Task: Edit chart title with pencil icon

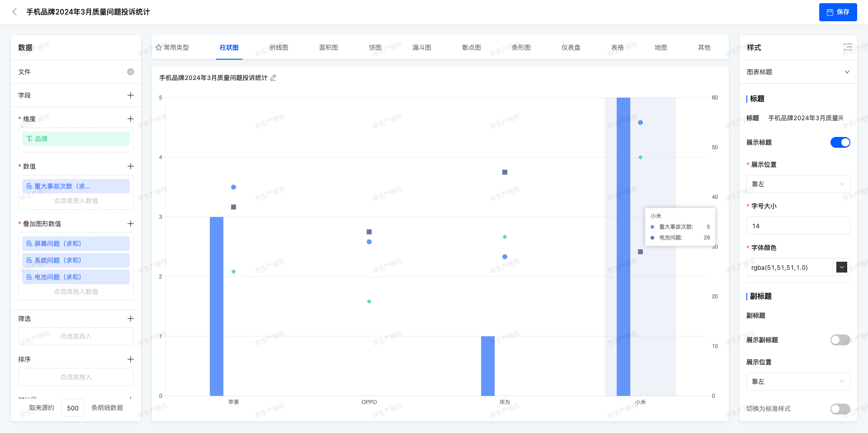Action: pyautogui.click(x=273, y=78)
